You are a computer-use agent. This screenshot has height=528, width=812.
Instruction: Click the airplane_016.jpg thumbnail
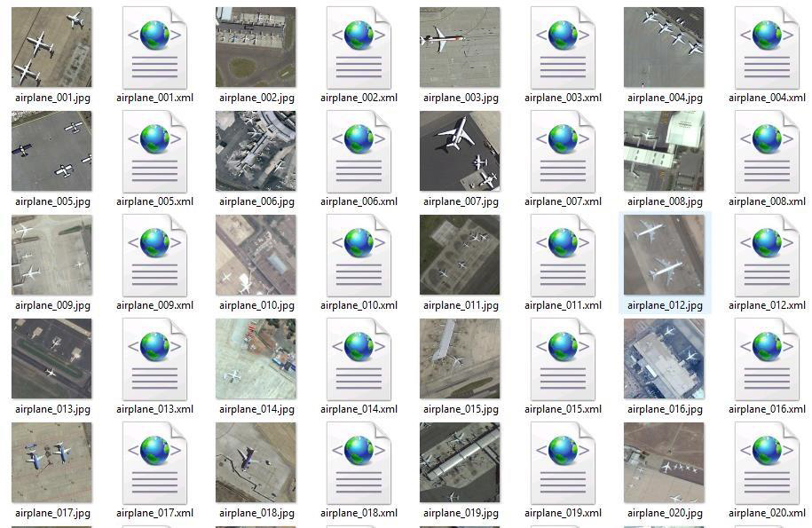[x=664, y=359]
